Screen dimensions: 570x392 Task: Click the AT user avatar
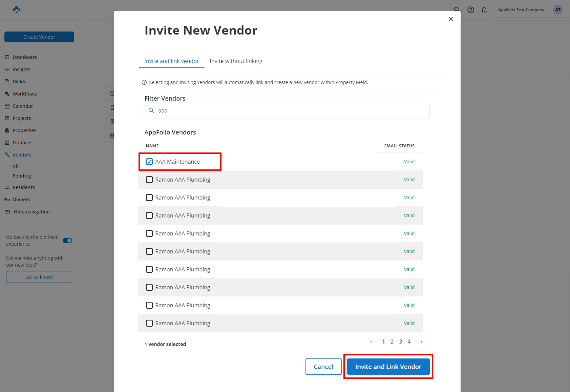point(557,10)
